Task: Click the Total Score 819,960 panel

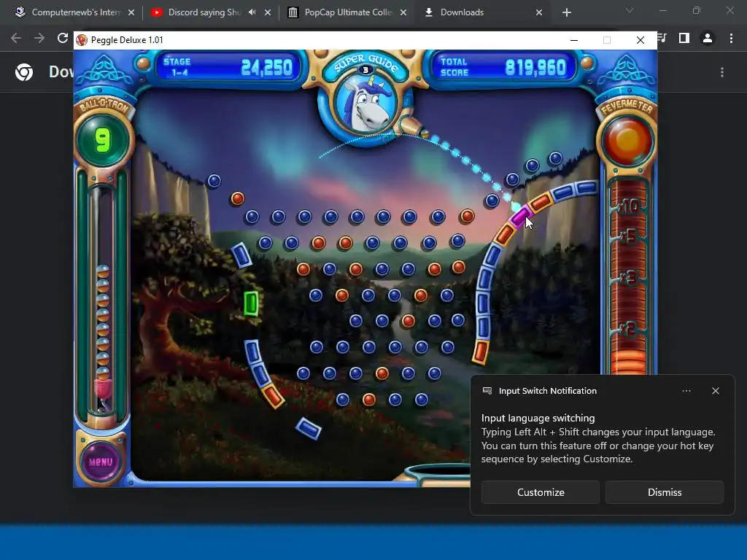Action: coord(503,67)
